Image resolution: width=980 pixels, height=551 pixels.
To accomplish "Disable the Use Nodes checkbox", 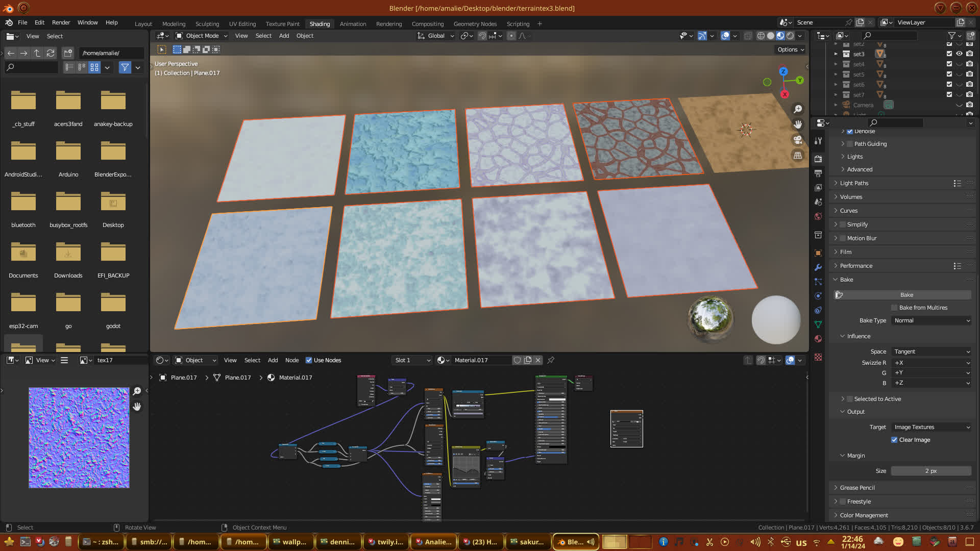I will [x=309, y=360].
